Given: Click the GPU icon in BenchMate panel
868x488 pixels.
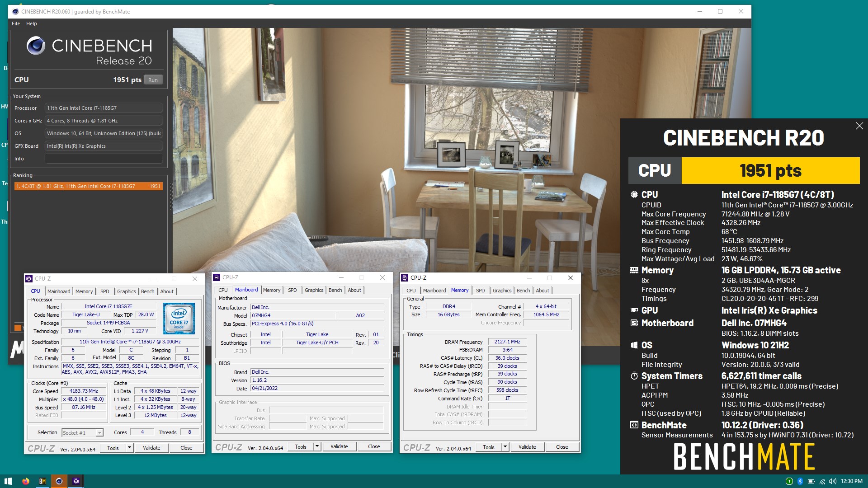Looking at the screenshot, I should pyautogui.click(x=634, y=310).
